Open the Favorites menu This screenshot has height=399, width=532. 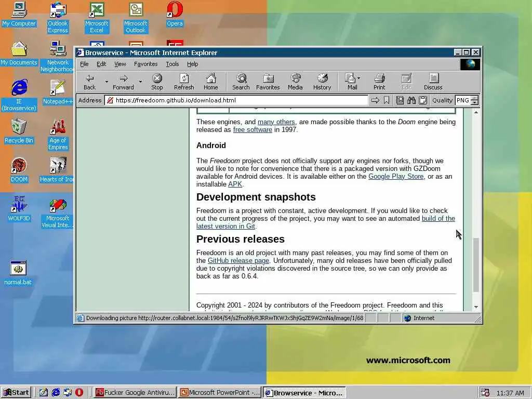tap(145, 64)
